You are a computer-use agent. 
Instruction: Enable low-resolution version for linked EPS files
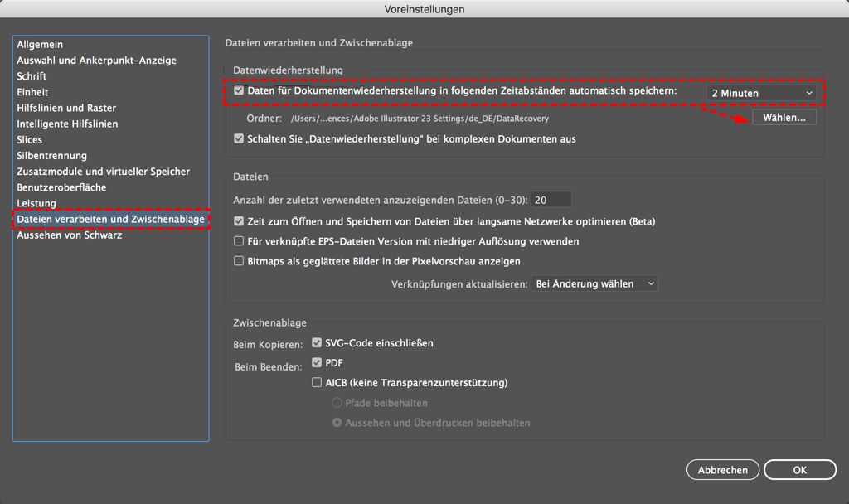coord(239,241)
